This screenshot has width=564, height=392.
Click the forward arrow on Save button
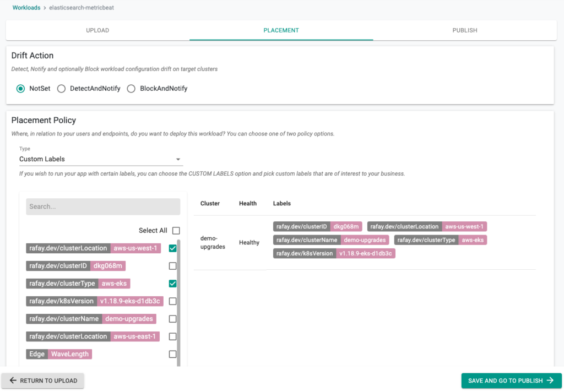point(550,380)
